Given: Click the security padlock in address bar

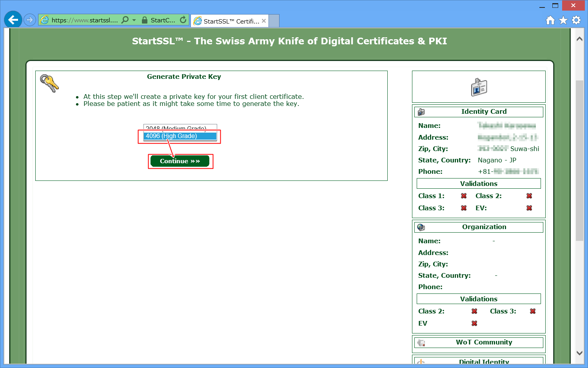Looking at the screenshot, I should (x=145, y=20).
